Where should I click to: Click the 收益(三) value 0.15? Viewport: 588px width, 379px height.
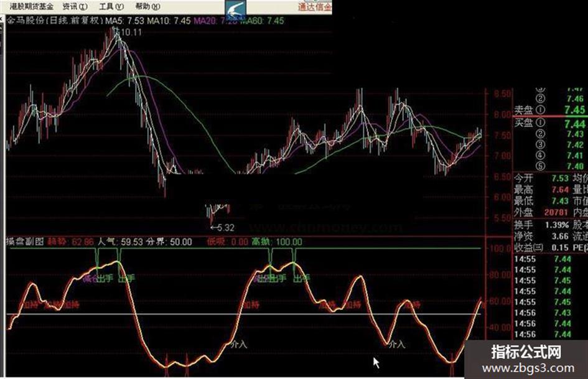click(560, 248)
